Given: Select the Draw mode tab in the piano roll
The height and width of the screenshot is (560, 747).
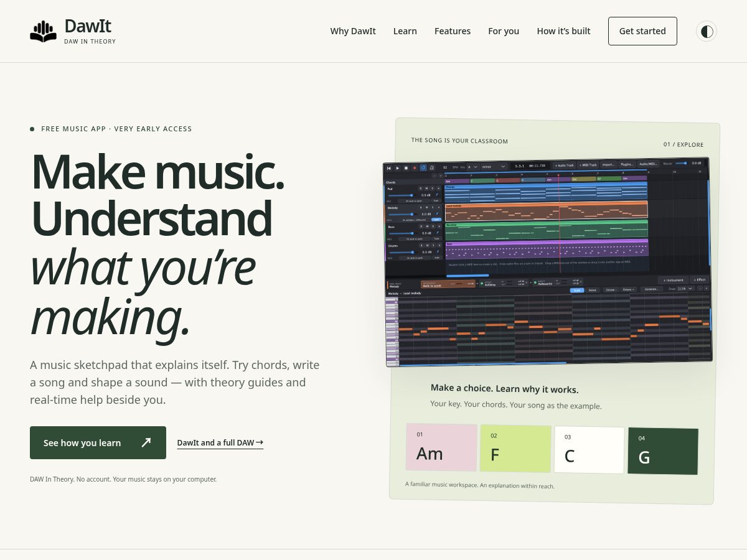Looking at the screenshot, I should [x=577, y=290].
